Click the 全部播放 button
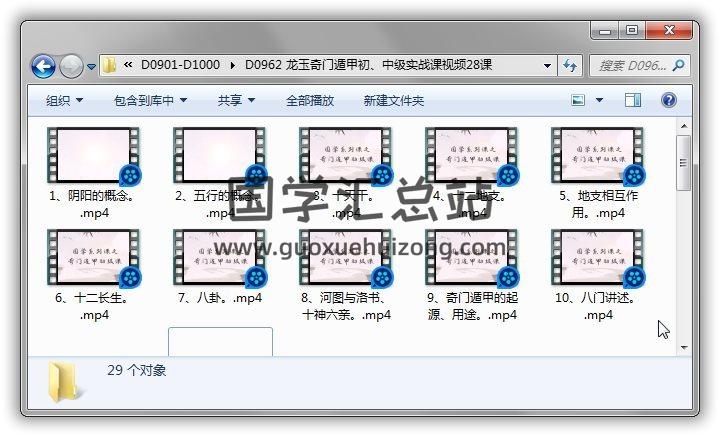The image size is (720, 437). coord(310,100)
